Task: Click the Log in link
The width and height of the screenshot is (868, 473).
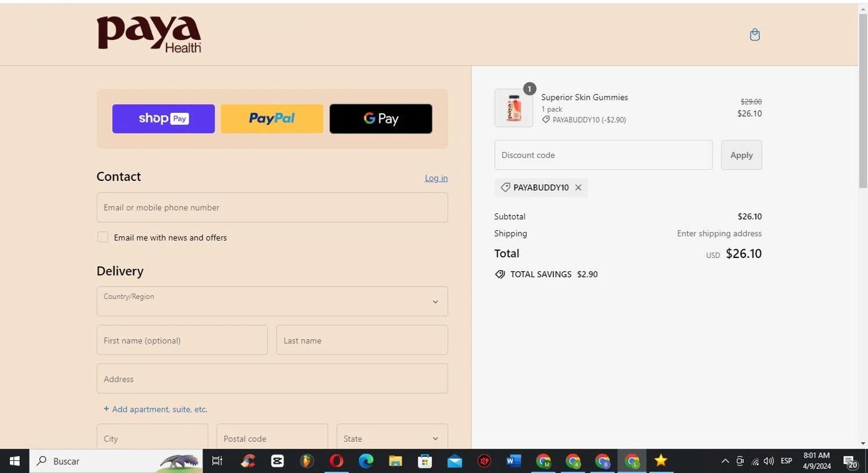Action: 436,178
